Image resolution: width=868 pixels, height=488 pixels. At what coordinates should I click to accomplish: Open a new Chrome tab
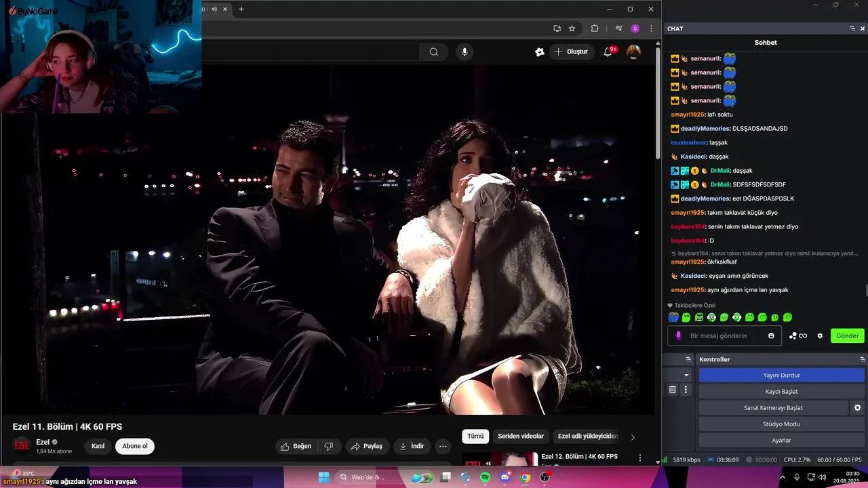[241, 9]
